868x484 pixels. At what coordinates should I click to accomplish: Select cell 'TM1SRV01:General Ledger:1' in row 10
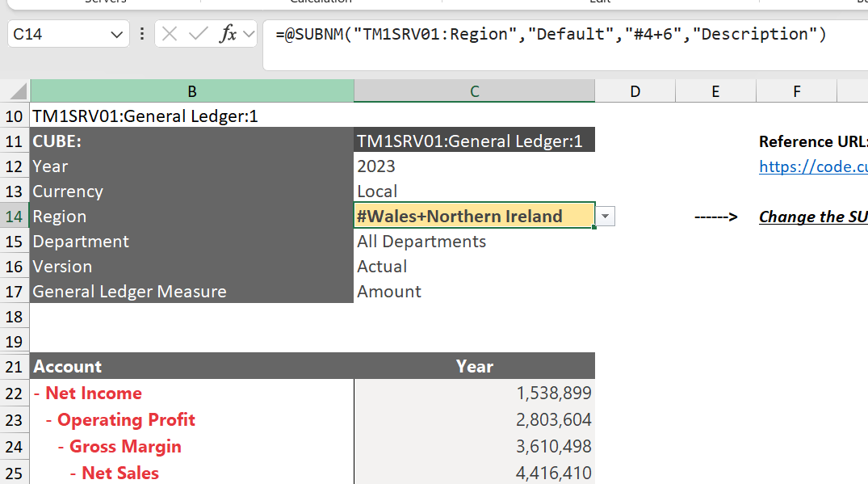point(192,116)
